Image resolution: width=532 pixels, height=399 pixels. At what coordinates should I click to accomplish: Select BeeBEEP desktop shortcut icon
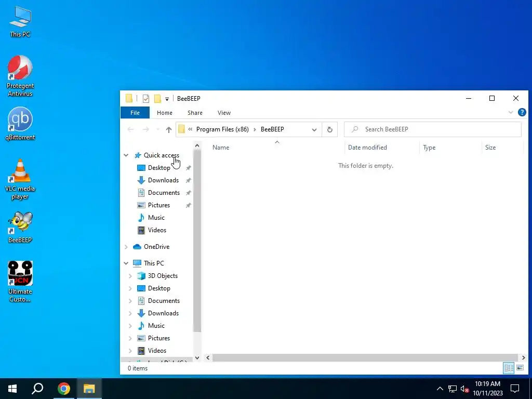[20, 228]
